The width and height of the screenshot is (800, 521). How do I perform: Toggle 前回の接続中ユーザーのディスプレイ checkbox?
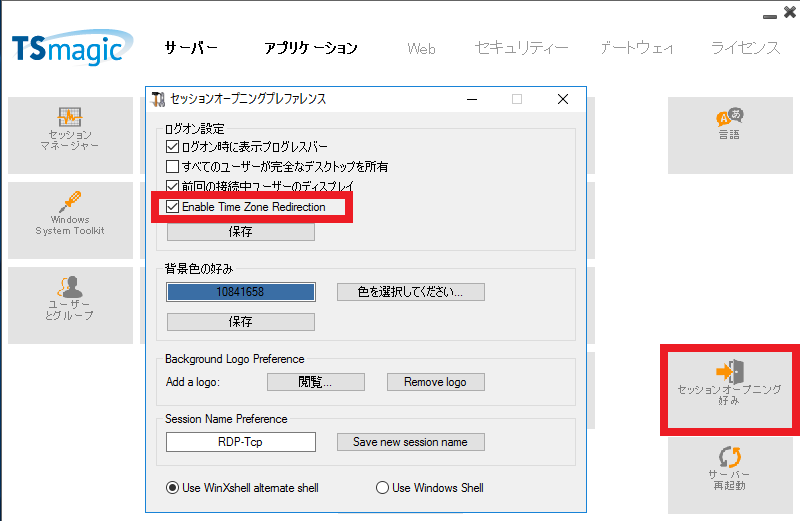tap(172, 186)
